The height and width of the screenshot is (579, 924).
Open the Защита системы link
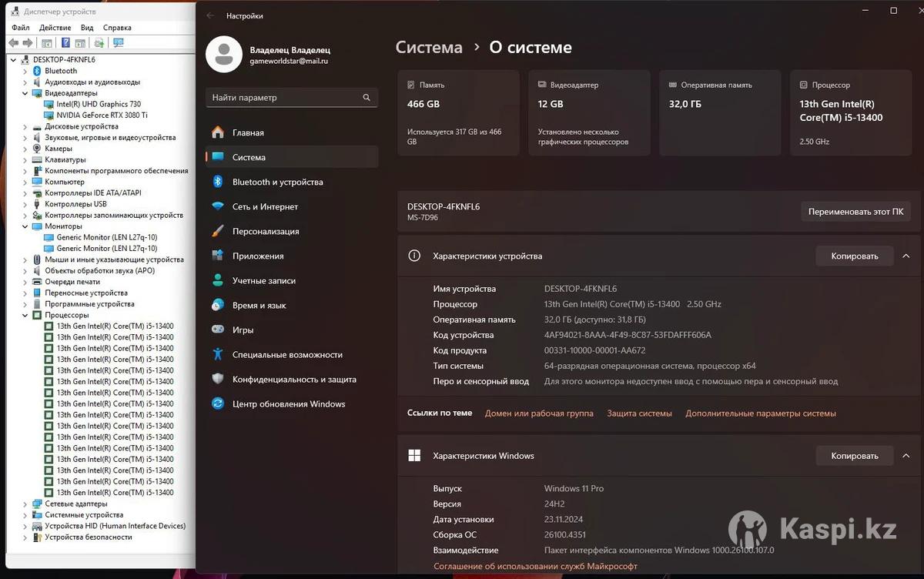coord(639,413)
